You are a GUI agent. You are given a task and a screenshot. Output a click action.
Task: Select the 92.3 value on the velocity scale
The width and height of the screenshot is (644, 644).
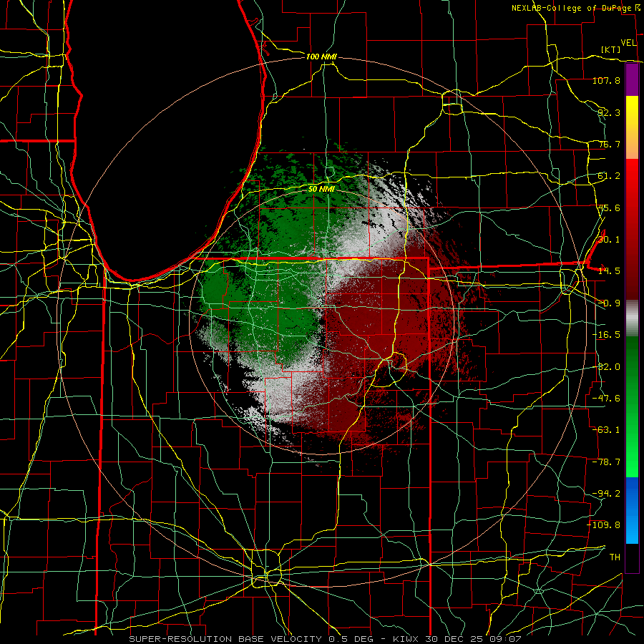[x=609, y=112]
